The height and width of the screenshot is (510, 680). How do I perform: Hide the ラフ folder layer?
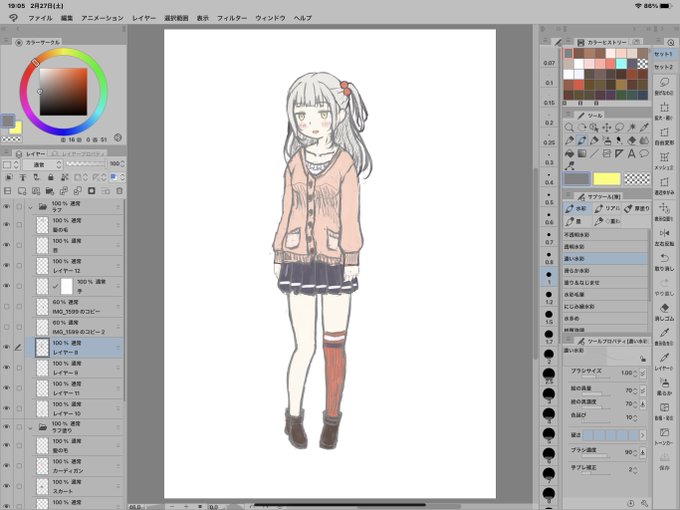6,207
